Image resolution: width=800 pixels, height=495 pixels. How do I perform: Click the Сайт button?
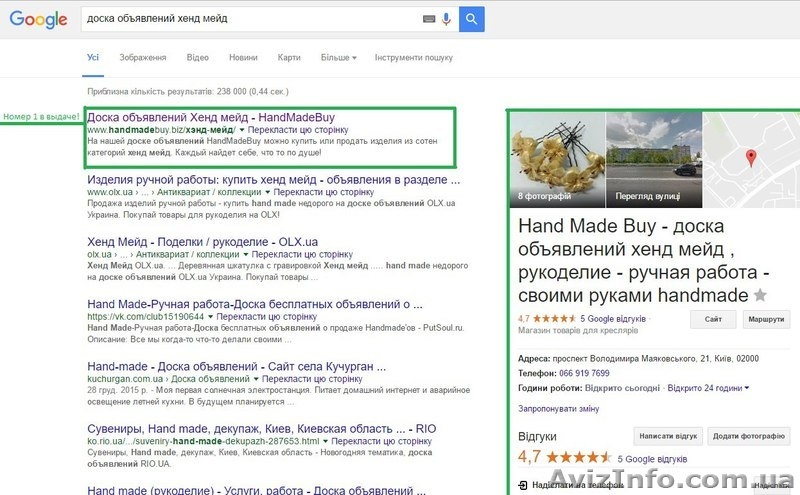(x=713, y=319)
